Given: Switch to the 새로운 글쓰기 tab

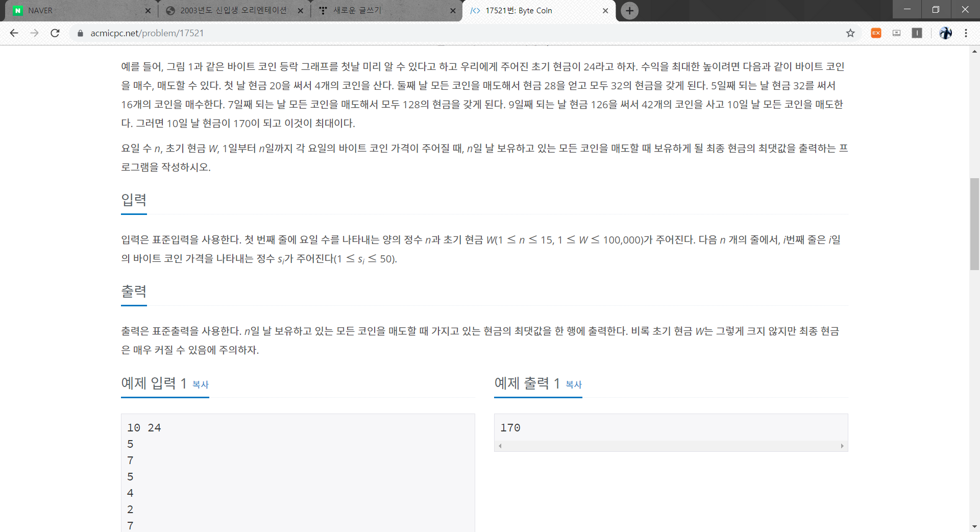Looking at the screenshot, I should pos(385,11).
